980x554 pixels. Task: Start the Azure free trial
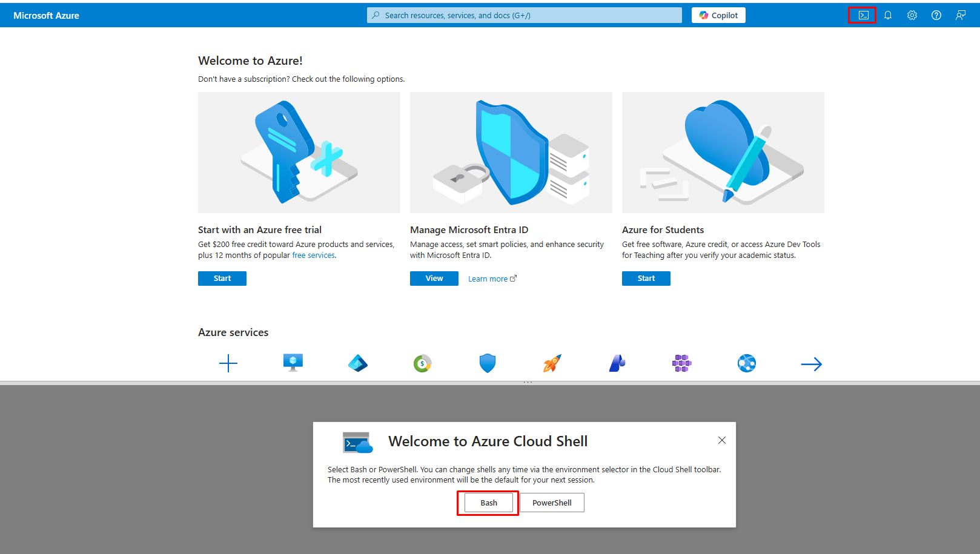pyautogui.click(x=222, y=279)
